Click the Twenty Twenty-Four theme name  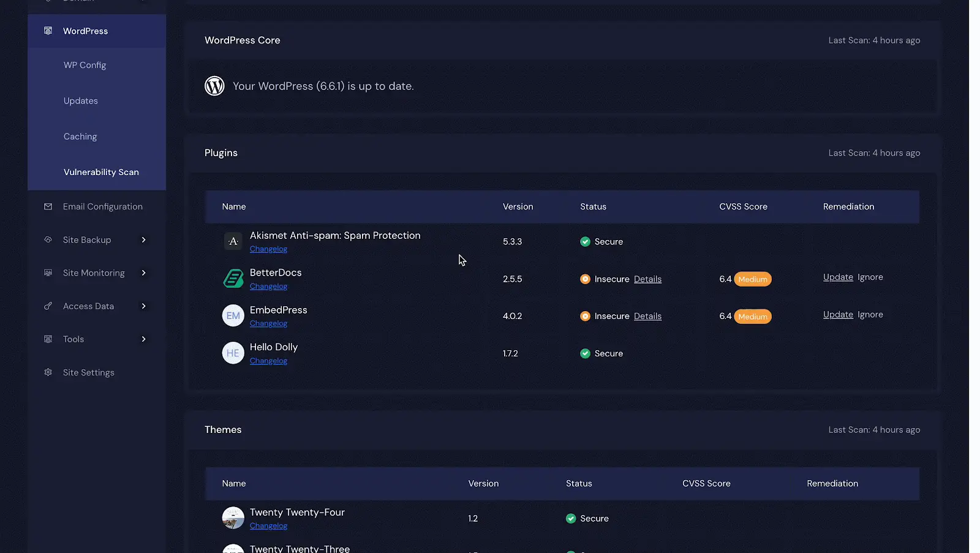coord(297,512)
